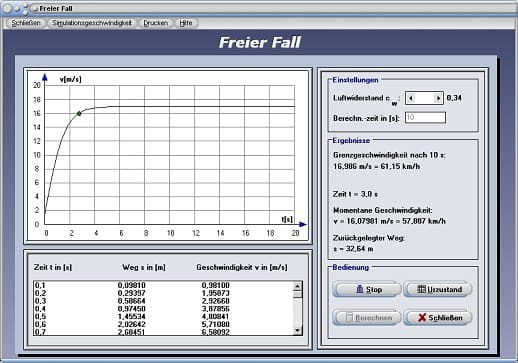Increase Luftwiderstand with right arrow
This screenshot has width=518, height=363.
438,98
